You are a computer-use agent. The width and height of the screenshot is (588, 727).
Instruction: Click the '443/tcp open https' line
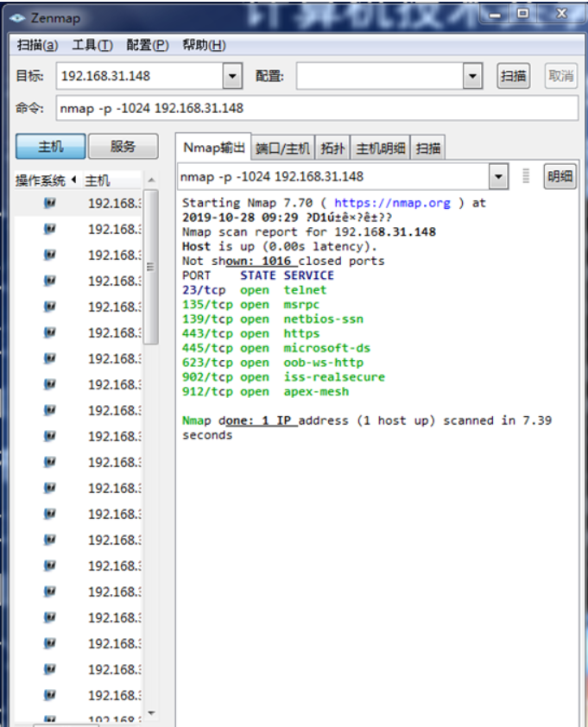point(250,333)
